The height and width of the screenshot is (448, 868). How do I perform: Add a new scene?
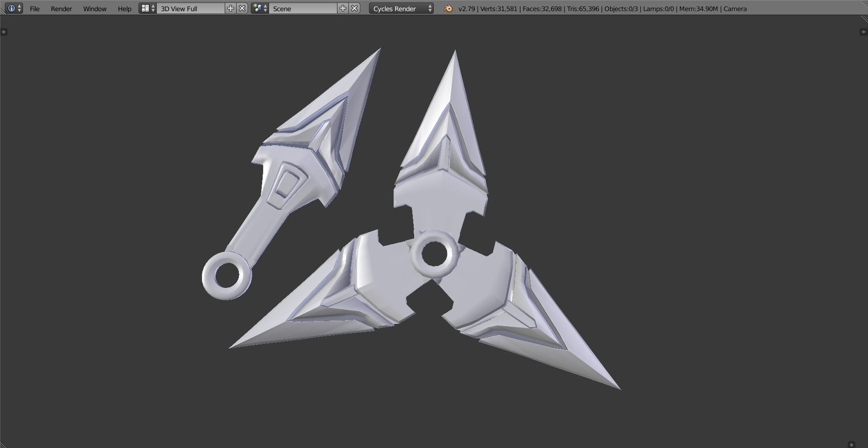coord(343,9)
